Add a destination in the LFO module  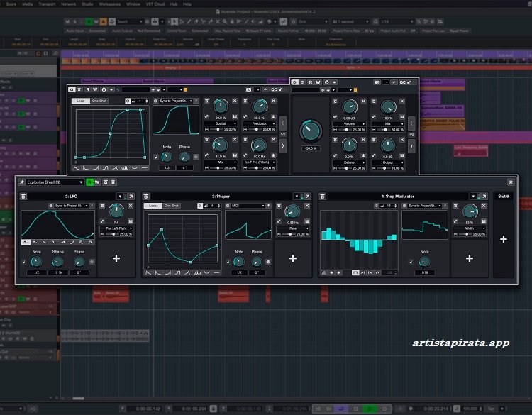[116, 258]
